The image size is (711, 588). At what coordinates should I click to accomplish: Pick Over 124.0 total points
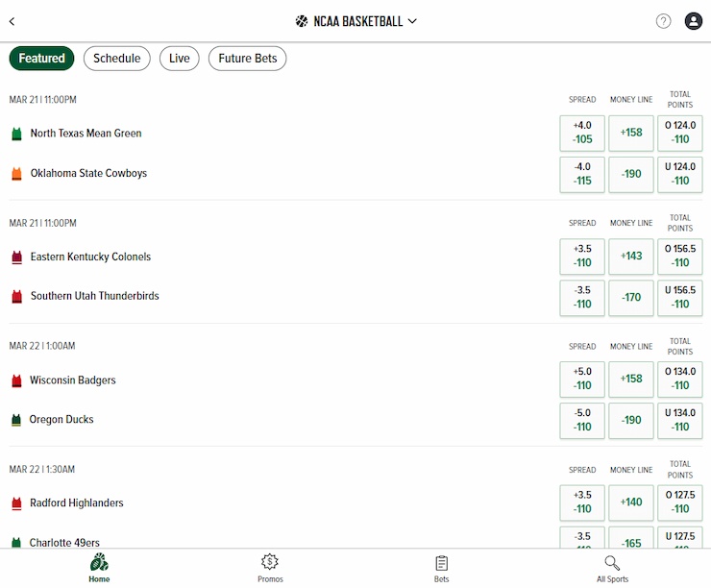680,133
